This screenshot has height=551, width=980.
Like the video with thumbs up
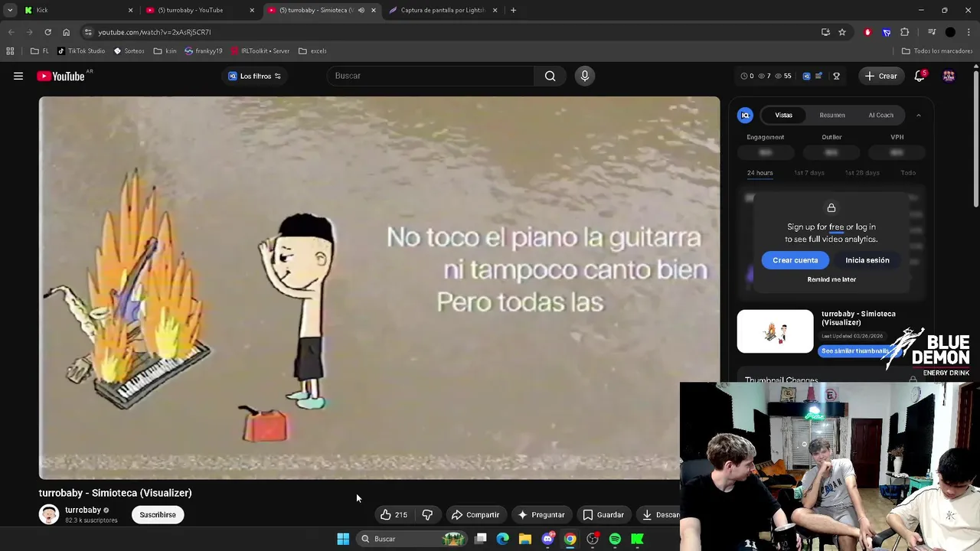coord(394,515)
